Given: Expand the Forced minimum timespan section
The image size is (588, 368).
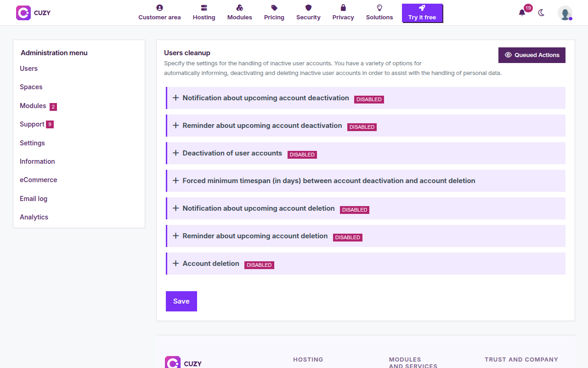Looking at the screenshot, I should tap(366, 181).
